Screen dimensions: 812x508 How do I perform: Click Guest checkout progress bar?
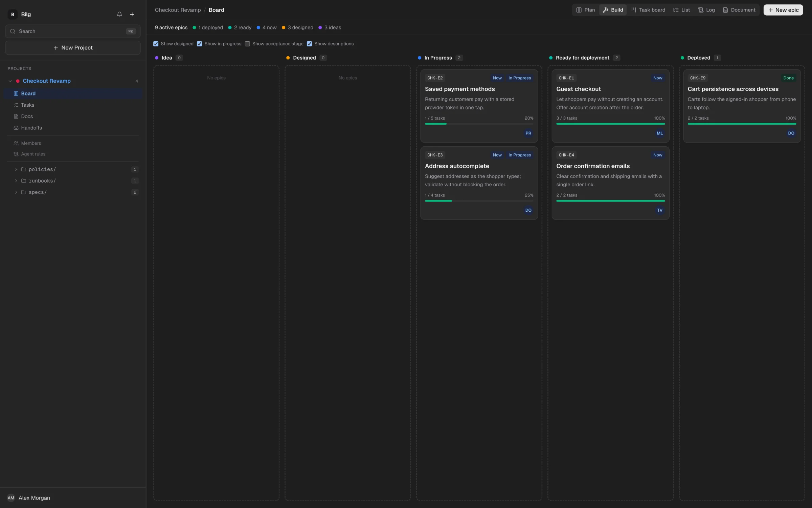point(610,124)
